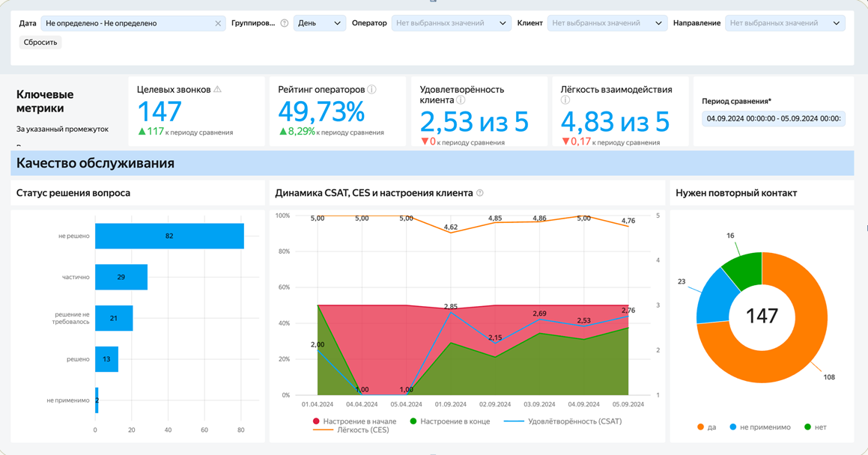
Task: Click the 01.09.2024 axis date label
Action: coord(451,404)
